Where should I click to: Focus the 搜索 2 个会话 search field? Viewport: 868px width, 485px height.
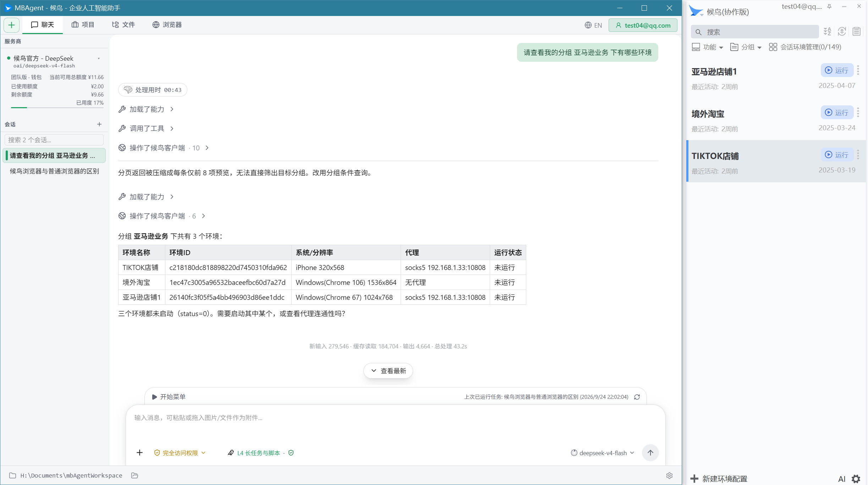pyautogui.click(x=54, y=140)
